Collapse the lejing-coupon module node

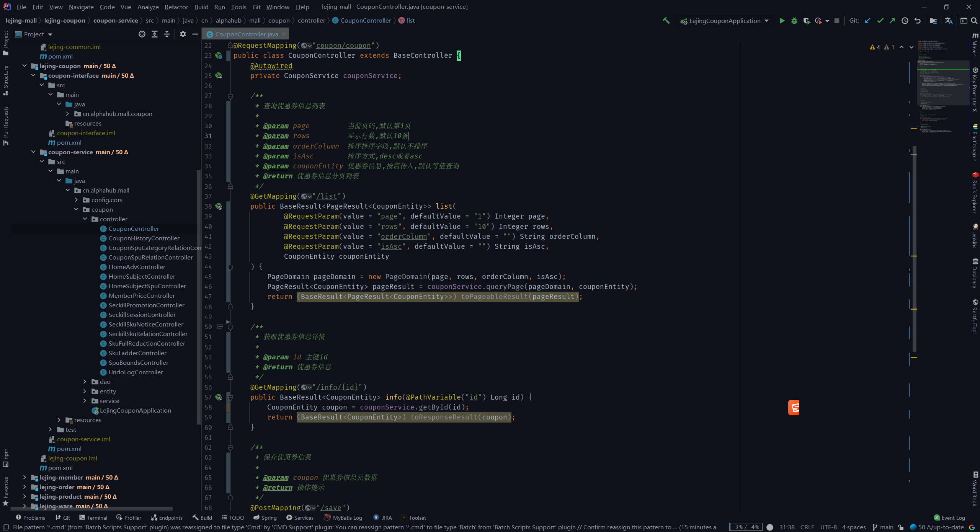click(24, 66)
